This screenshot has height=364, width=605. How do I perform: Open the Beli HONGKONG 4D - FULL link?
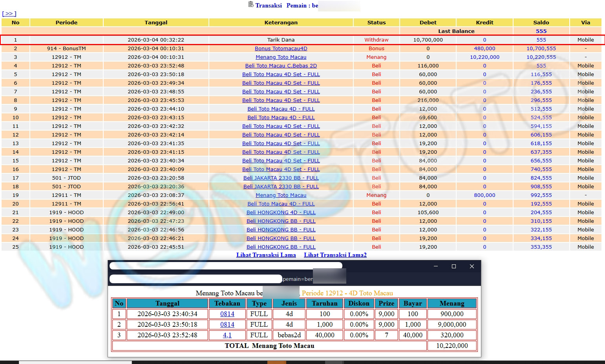(x=281, y=213)
